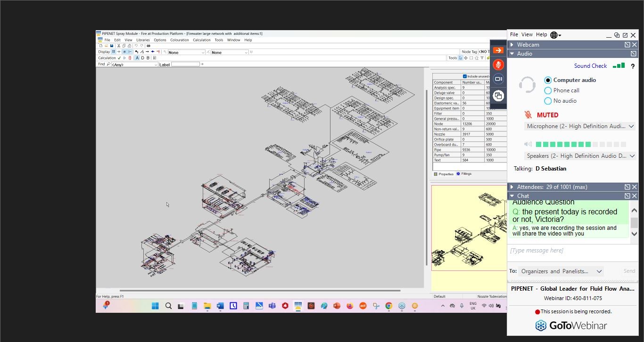Click the Sound Check link

point(590,66)
